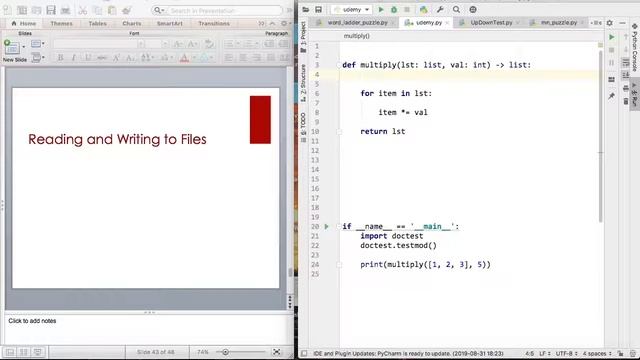
Task: Open settings via the wrench icon
Action: [x=440, y=9]
